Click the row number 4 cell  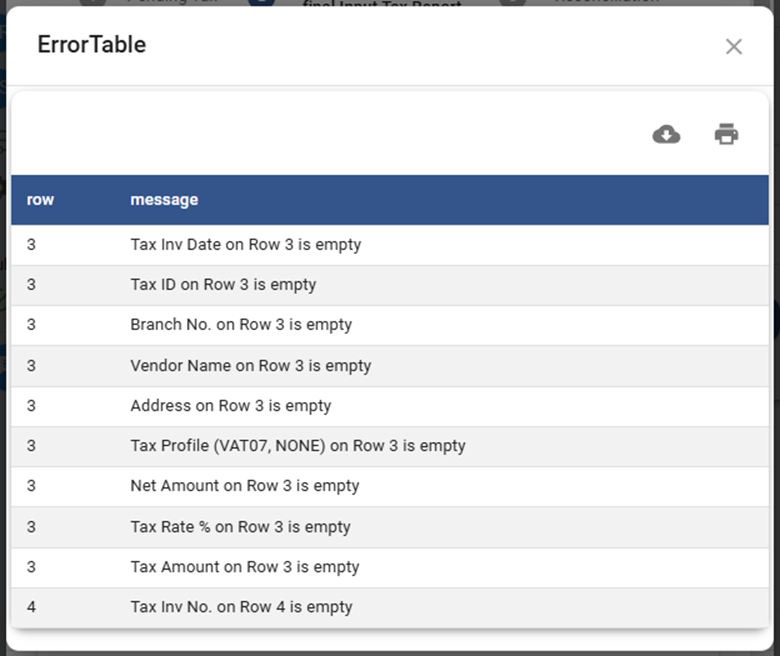[32, 607]
